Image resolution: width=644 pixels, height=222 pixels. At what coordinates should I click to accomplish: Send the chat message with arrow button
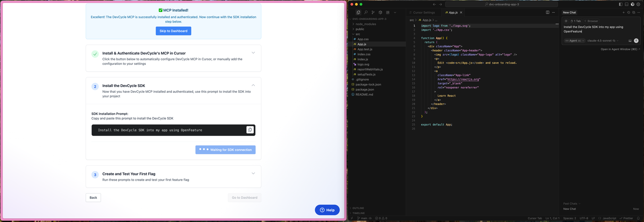(x=636, y=41)
